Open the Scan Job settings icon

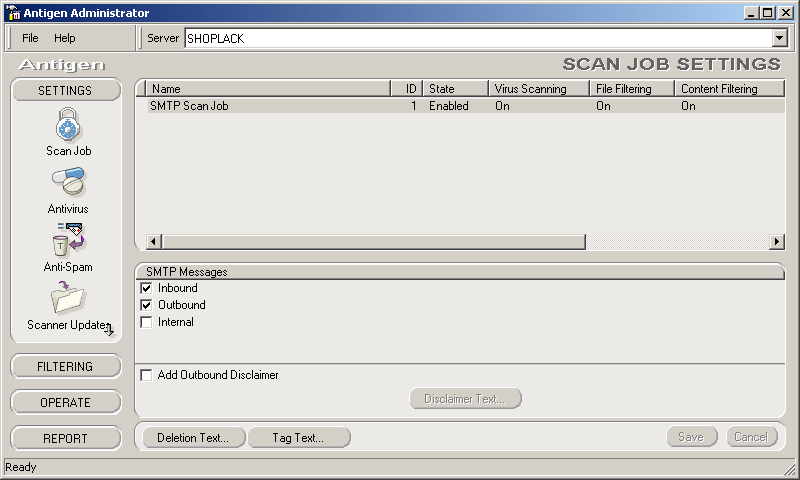[x=68, y=124]
